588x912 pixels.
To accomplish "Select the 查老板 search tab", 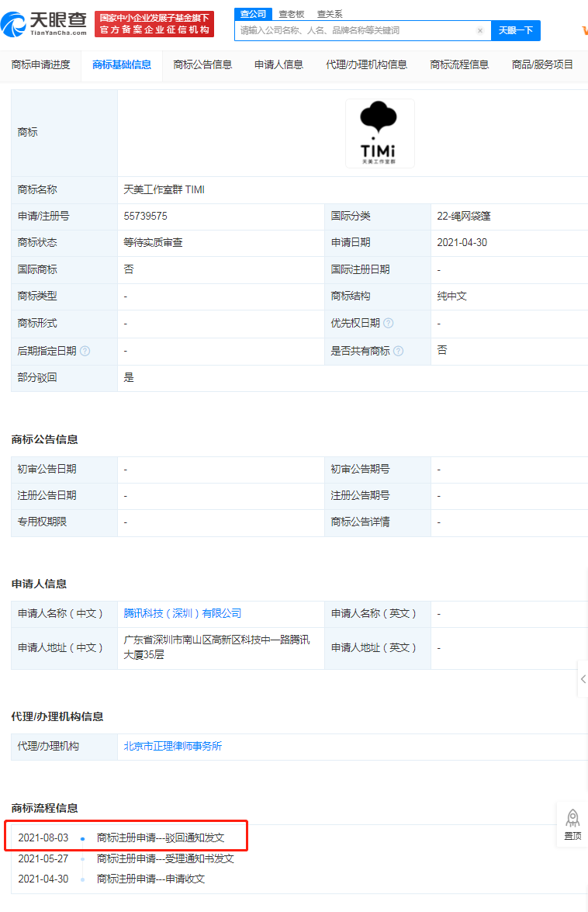I will (x=292, y=14).
